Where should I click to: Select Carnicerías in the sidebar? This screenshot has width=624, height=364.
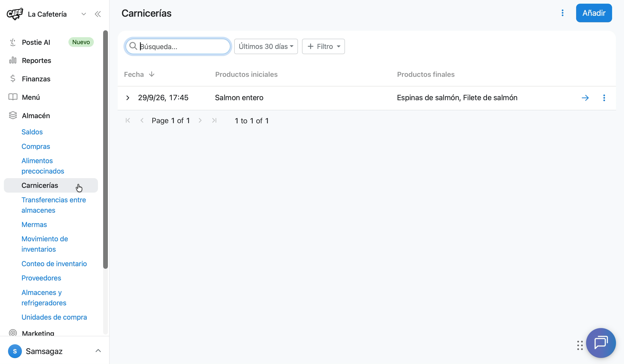51,185
